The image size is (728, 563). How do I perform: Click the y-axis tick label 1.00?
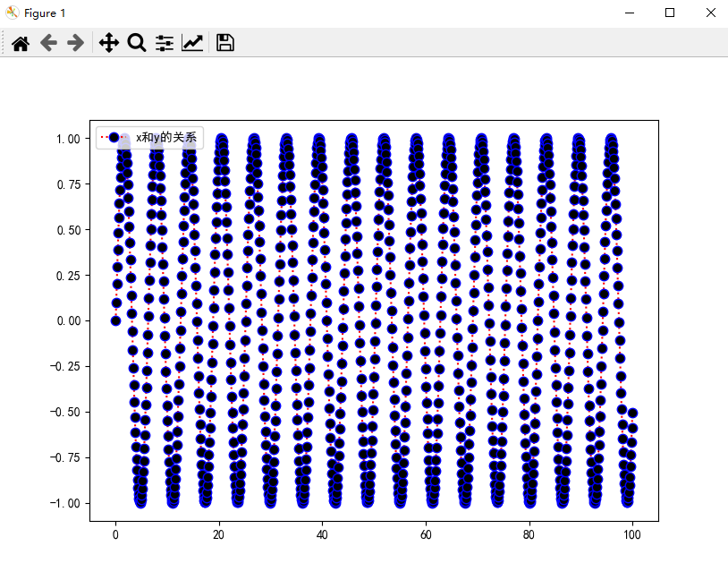pyautogui.click(x=66, y=139)
